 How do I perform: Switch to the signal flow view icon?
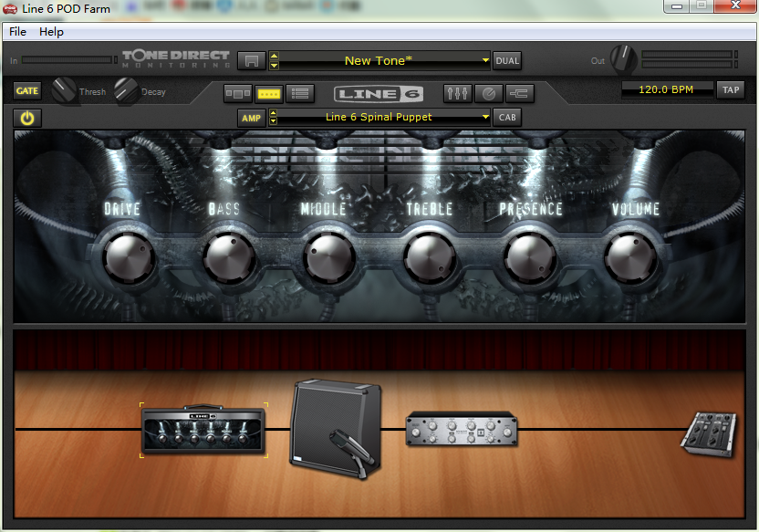(238, 93)
